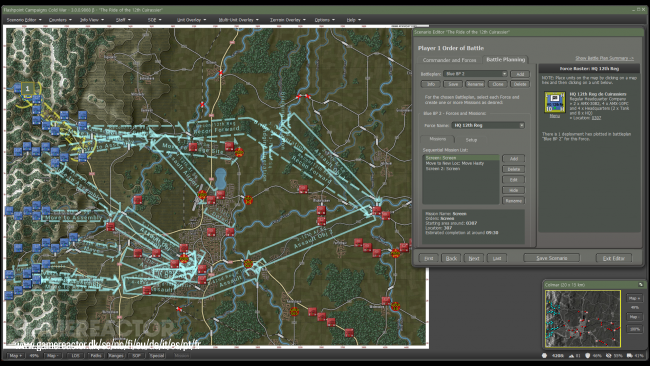Click the Exit Editor button
The width and height of the screenshot is (650, 366).
click(614, 258)
